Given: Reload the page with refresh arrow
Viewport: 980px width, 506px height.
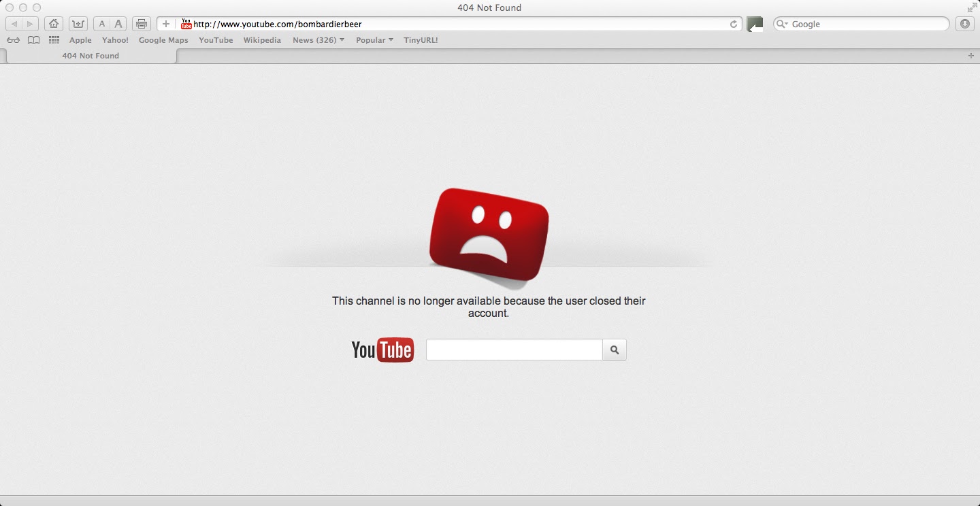Looking at the screenshot, I should [x=734, y=24].
